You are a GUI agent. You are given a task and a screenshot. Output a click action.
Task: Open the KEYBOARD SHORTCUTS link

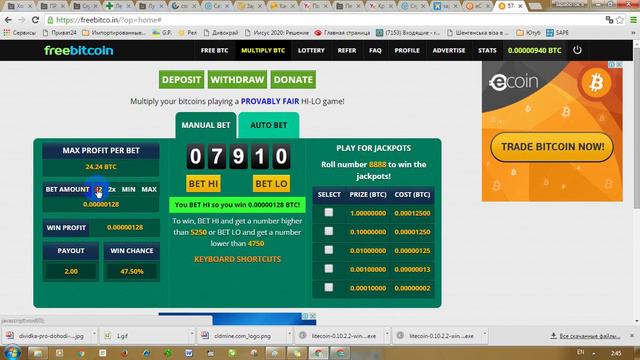coord(238,259)
